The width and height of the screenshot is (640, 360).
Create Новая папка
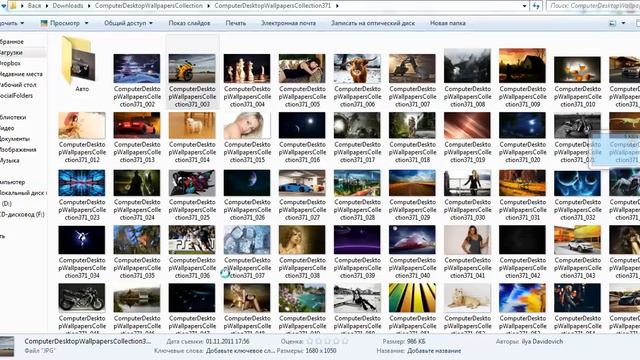coord(447,23)
